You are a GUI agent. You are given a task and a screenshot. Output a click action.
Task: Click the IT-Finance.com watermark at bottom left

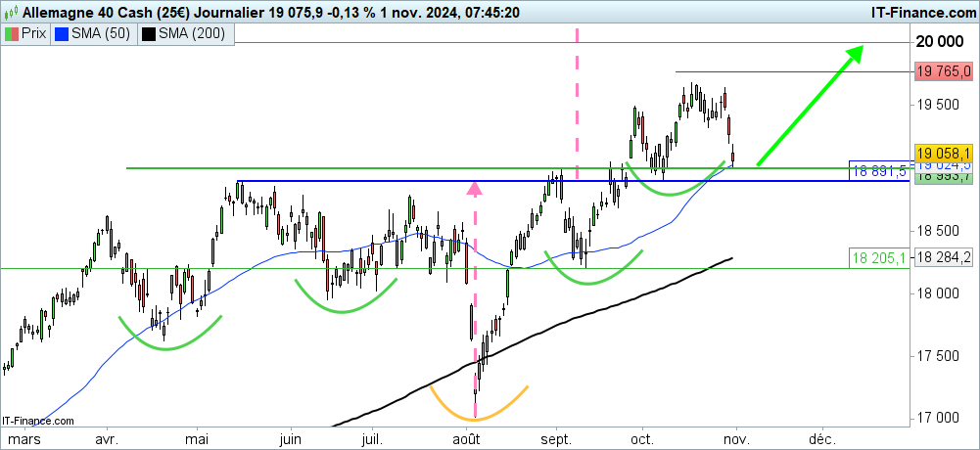coord(37,421)
